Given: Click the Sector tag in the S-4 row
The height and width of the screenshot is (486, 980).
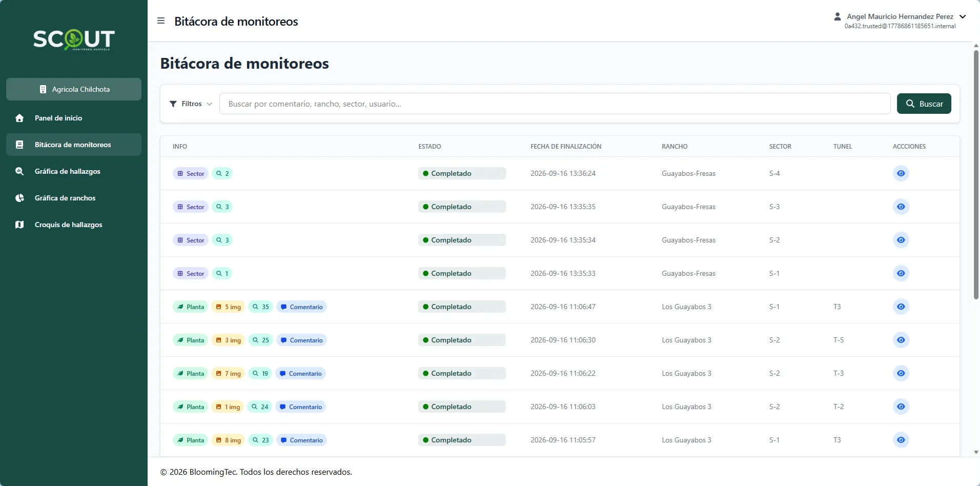Looking at the screenshot, I should 191,173.
